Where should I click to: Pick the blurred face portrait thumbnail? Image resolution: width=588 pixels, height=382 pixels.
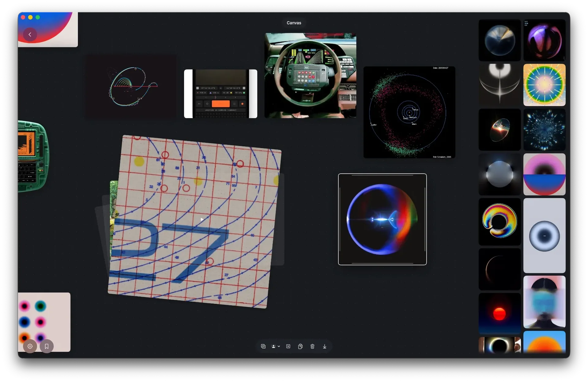pyautogui.click(x=544, y=302)
